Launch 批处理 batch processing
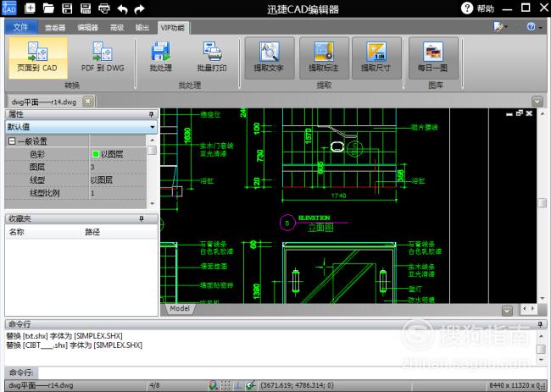Image resolution: width=551 pixels, height=392 pixels. (160, 58)
